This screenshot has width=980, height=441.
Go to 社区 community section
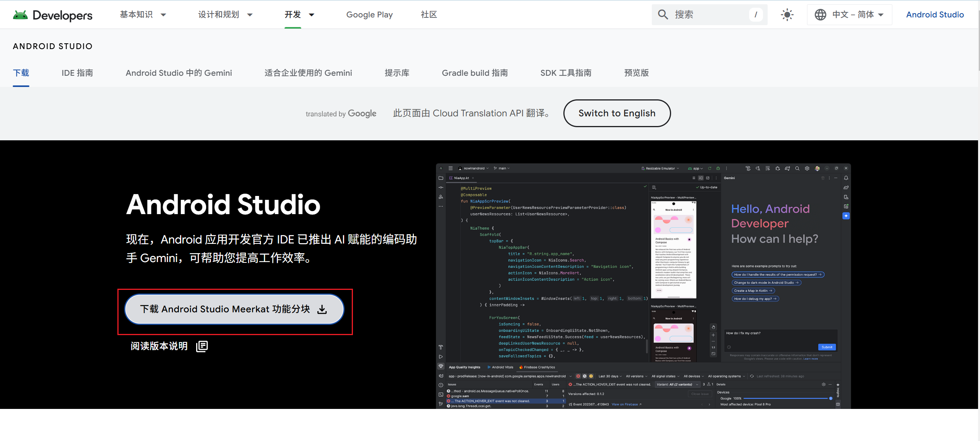[429, 15]
